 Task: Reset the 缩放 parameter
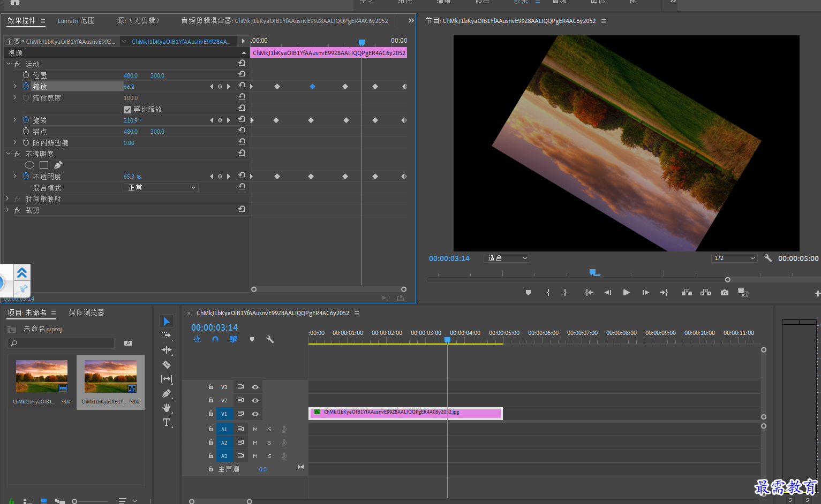[242, 86]
